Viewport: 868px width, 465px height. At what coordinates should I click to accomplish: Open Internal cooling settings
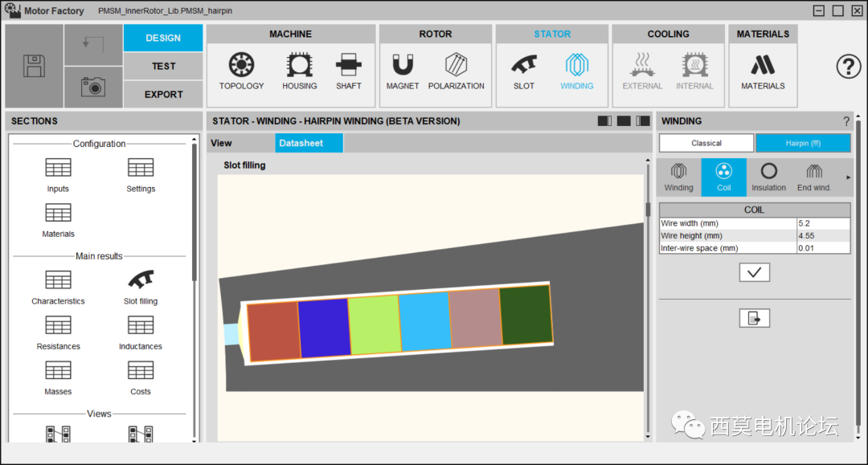point(694,71)
